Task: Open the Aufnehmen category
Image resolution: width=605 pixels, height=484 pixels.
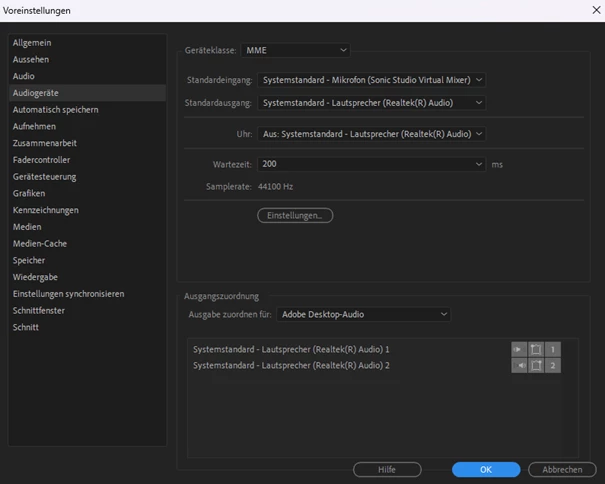Action: [88, 126]
